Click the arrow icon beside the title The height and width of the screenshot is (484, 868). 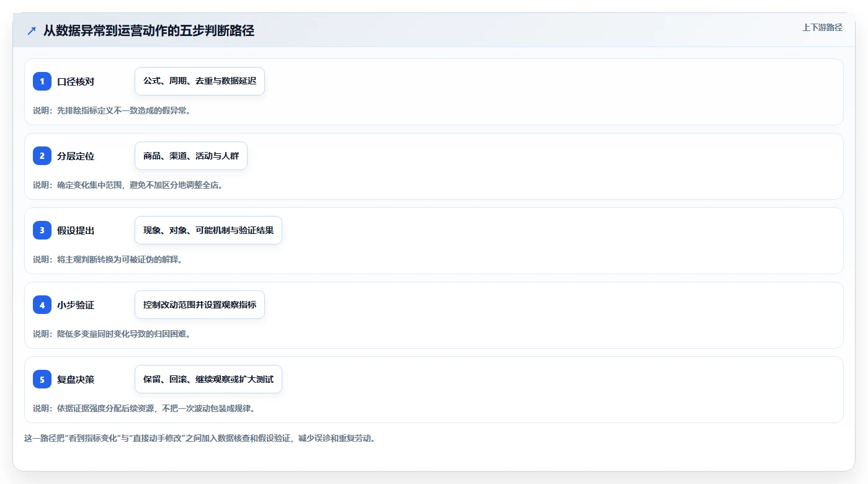tap(32, 31)
